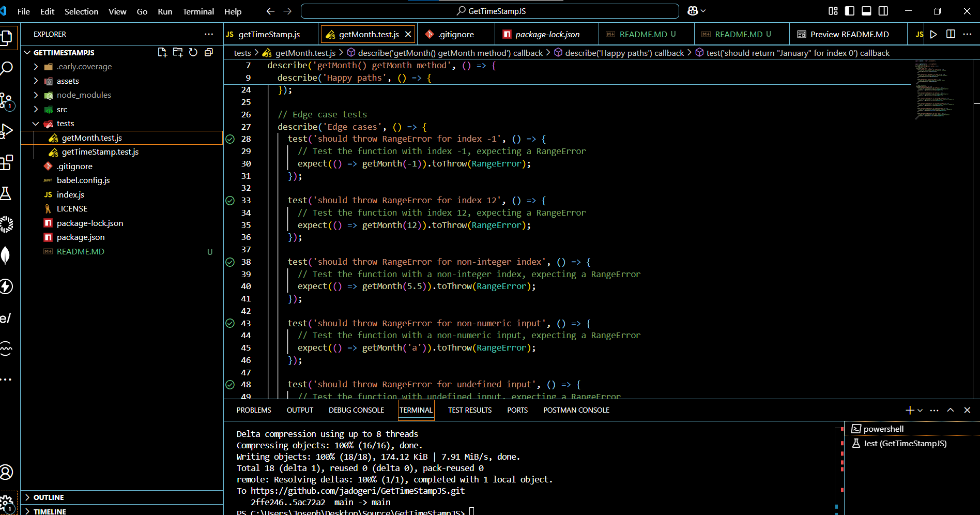Switch to the package-lock.json editor tab
The height and width of the screenshot is (515, 980).
[547, 34]
